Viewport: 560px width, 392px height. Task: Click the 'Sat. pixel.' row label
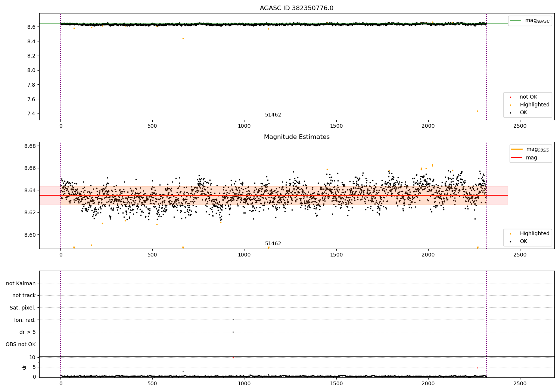[23, 308]
